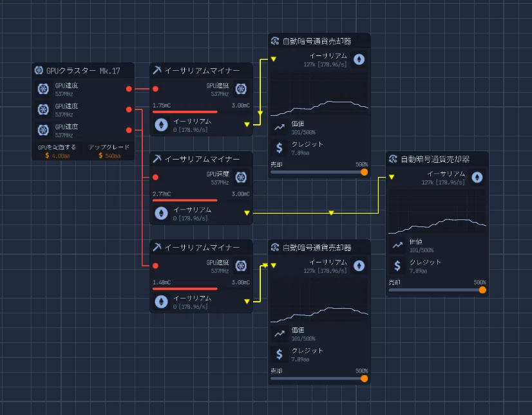
Task: Click the 1.48mC progress value
Action: pyautogui.click(x=162, y=282)
